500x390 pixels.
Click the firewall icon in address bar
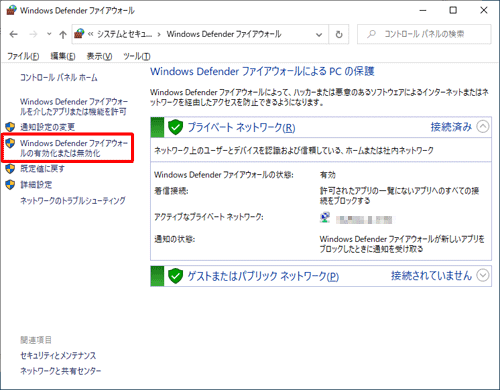pos(79,34)
